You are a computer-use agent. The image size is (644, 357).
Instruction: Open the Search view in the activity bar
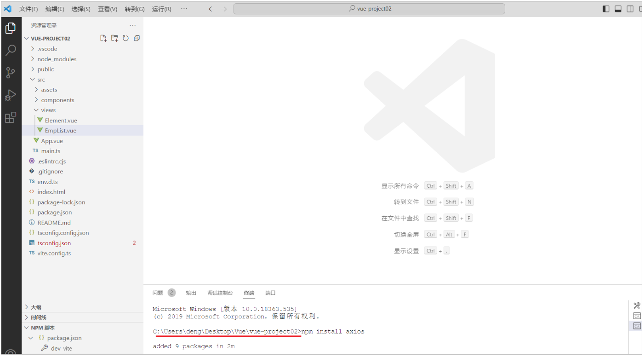point(11,50)
